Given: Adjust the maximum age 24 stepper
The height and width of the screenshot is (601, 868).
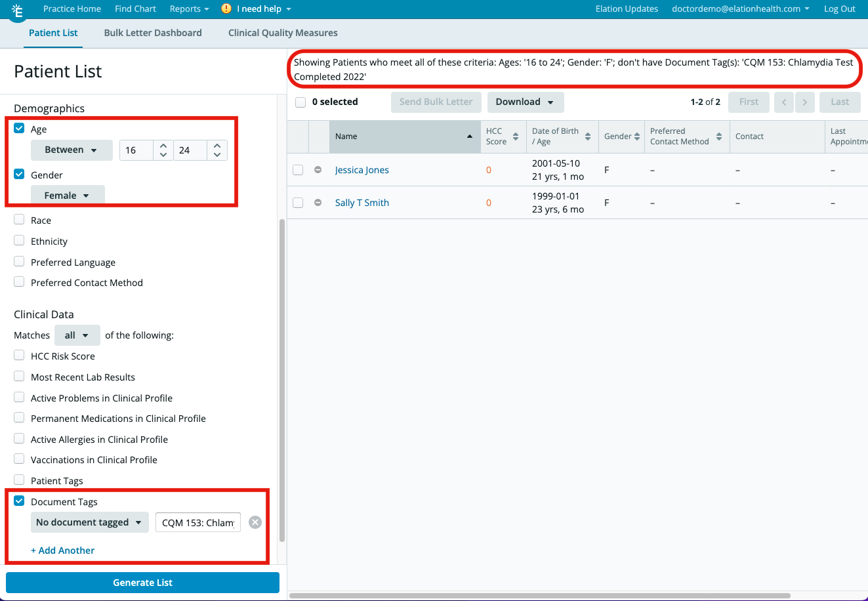Looking at the screenshot, I should point(217,150).
